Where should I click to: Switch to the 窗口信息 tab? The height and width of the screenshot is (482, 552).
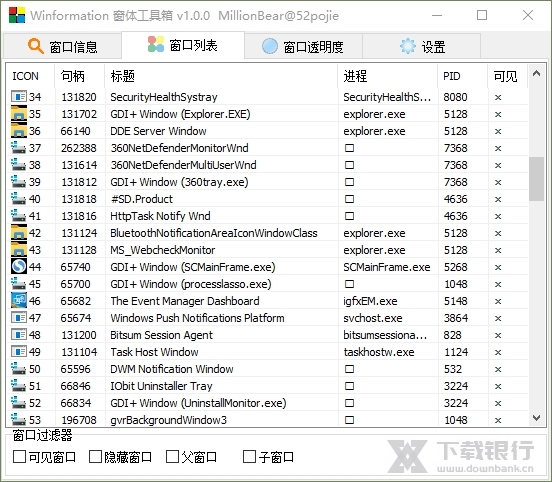[x=62, y=46]
